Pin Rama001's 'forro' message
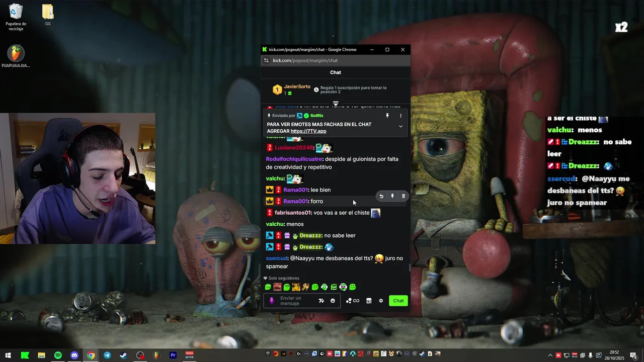The image size is (644, 362). pos(392,196)
